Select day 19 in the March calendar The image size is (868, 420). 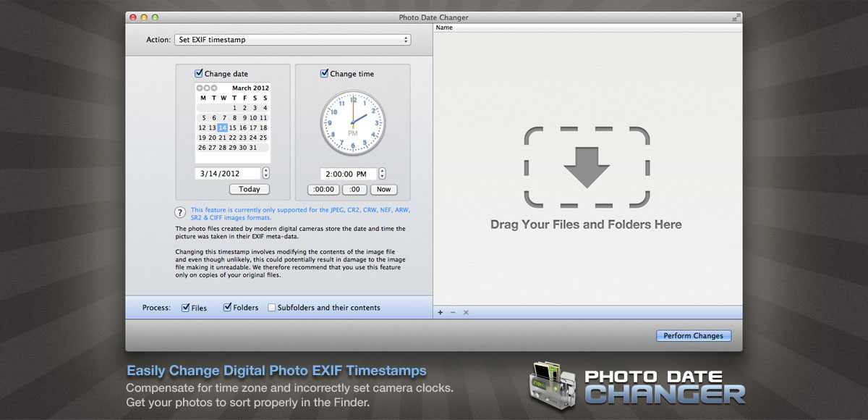tap(203, 138)
